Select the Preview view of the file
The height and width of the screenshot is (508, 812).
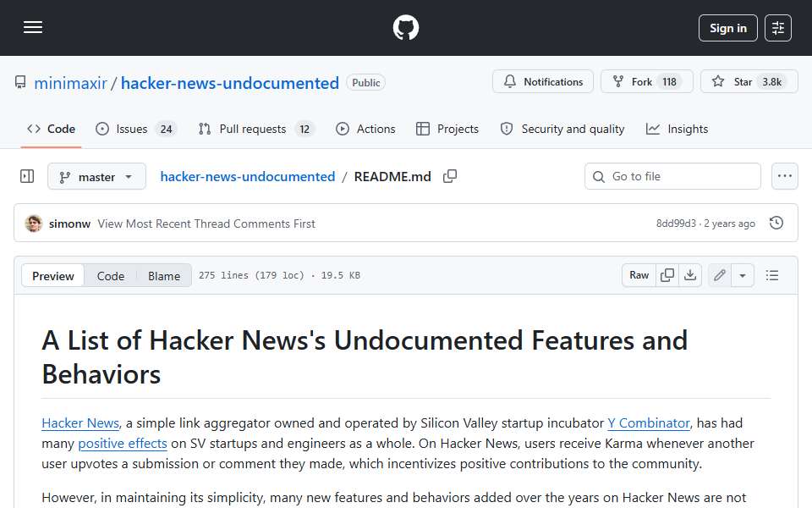[x=52, y=276]
